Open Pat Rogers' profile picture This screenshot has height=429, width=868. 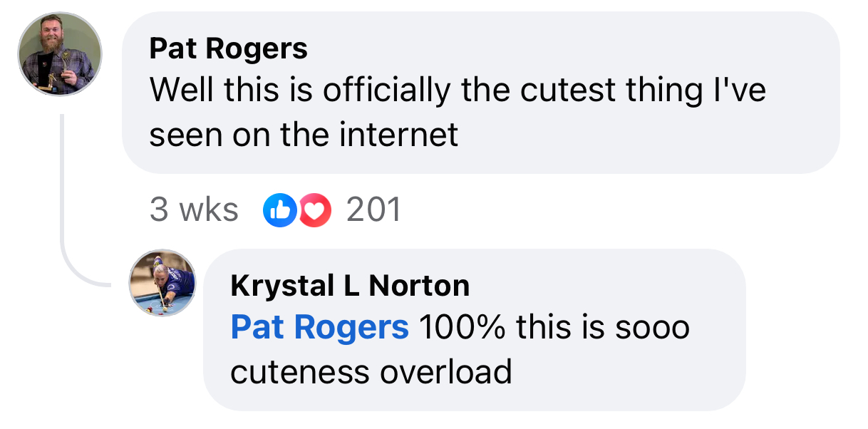60,53
